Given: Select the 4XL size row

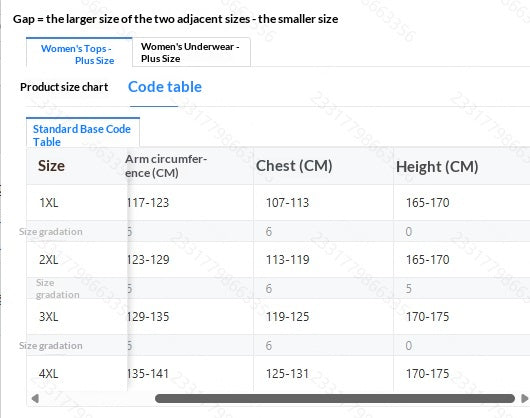Looking at the screenshot, I should pos(278,373).
